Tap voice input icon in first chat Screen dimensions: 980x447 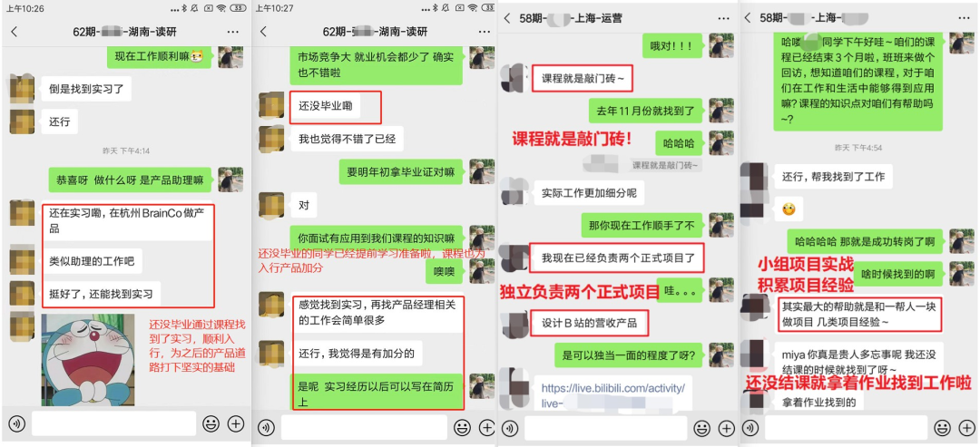point(17,424)
